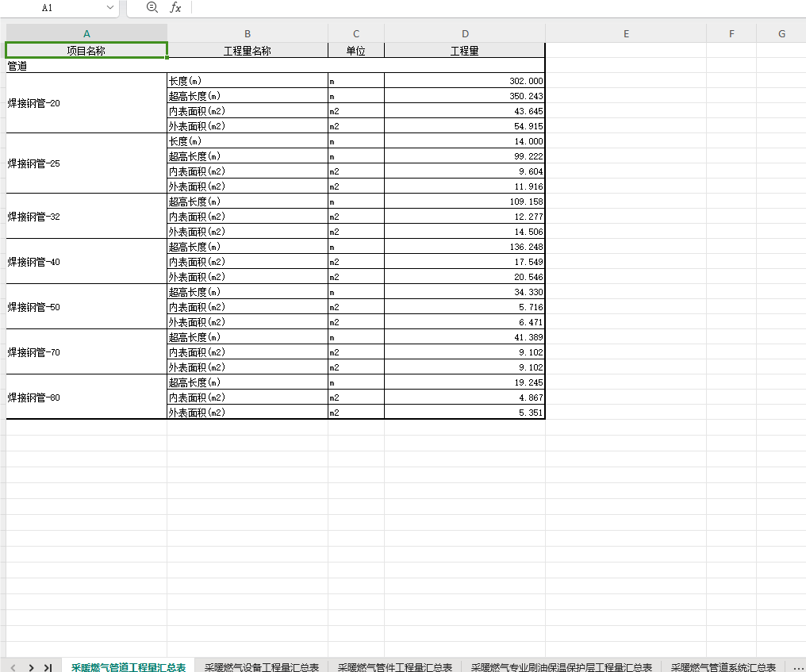The width and height of the screenshot is (806, 672).
Task: Select column B header
Action: tap(248, 34)
